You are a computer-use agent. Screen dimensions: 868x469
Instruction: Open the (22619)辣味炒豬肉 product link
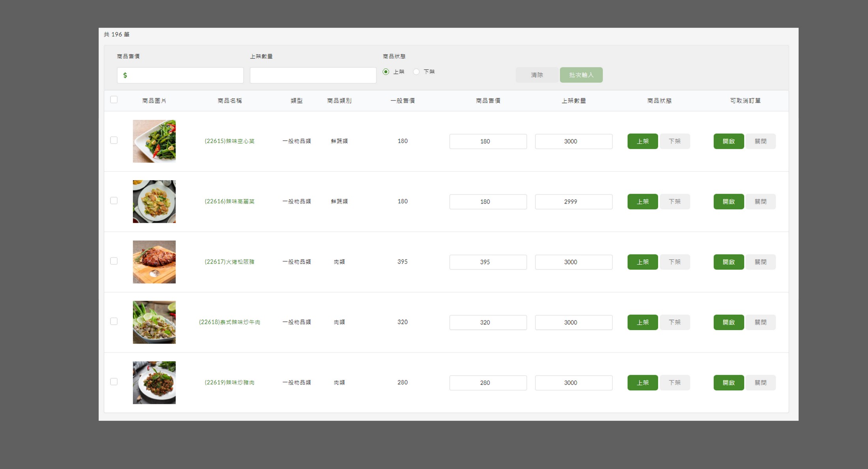pyautogui.click(x=230, y=383)
